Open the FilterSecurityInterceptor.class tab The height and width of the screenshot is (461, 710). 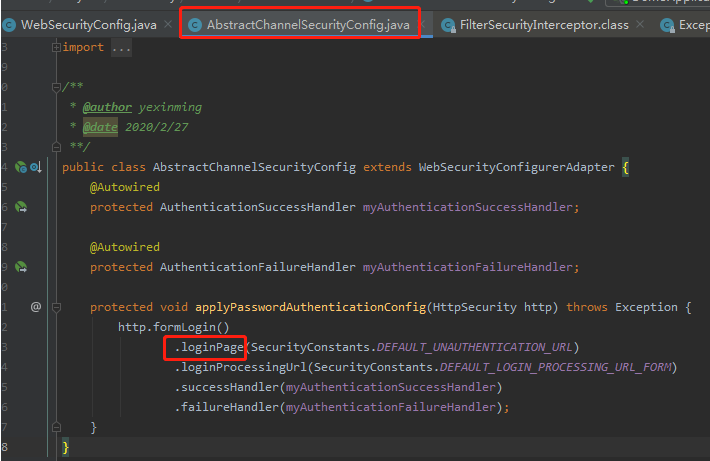coord(544,25)
